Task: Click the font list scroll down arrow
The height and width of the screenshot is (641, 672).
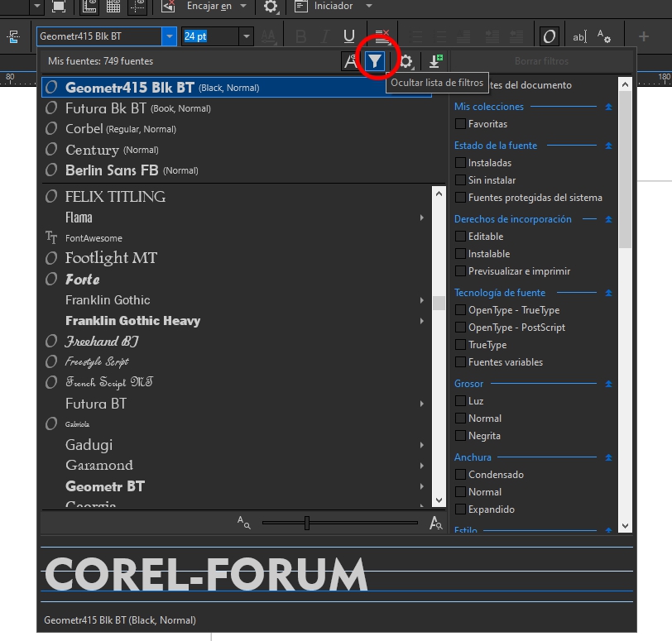Action: click(439, 500)
